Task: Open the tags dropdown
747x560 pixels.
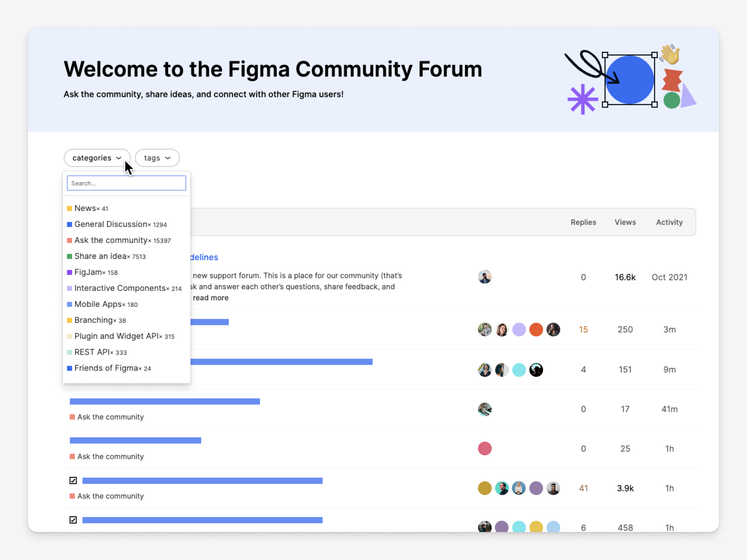Action: click(x=157, y=158)
